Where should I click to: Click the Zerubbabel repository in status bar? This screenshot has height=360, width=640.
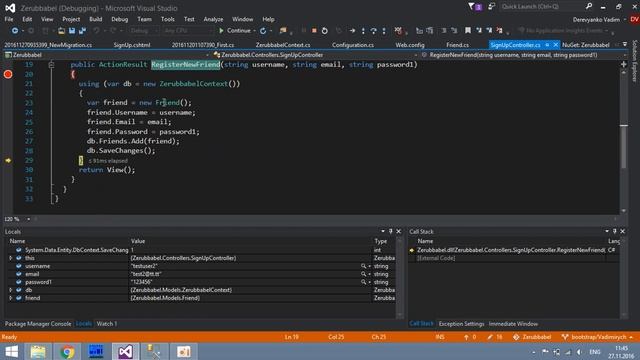click(532, 337)
